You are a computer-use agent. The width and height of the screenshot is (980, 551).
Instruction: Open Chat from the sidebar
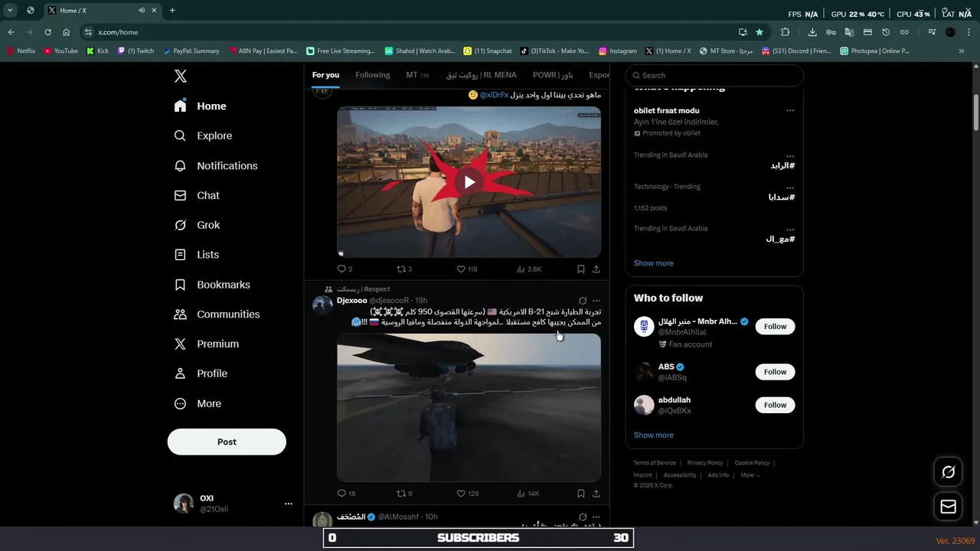pos(198,195)
